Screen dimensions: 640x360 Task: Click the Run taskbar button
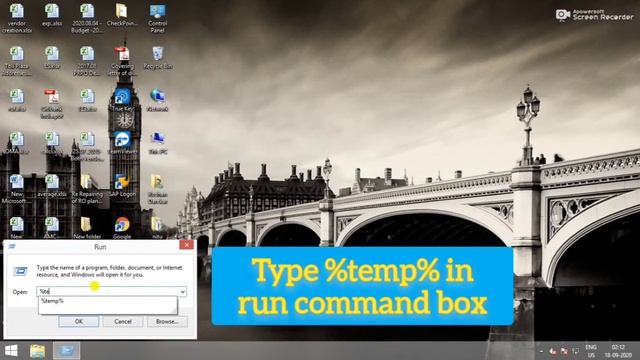point(67,351)
